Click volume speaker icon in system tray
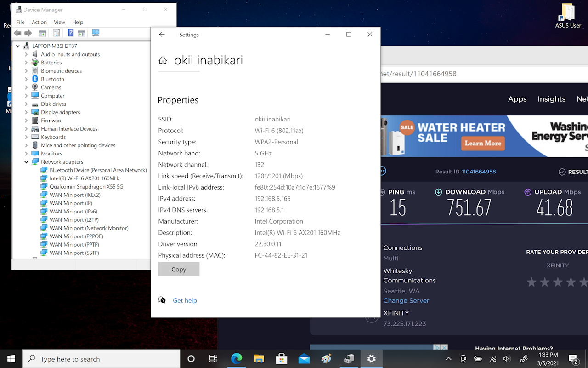Screen dimensions: 588x368 pyautogui.click(x=507, y=359)
